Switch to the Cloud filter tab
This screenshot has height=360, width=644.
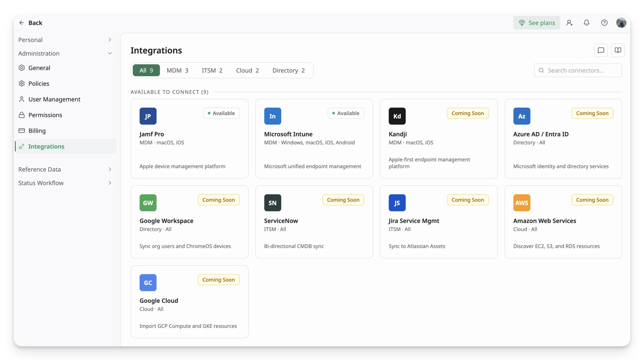247,71
